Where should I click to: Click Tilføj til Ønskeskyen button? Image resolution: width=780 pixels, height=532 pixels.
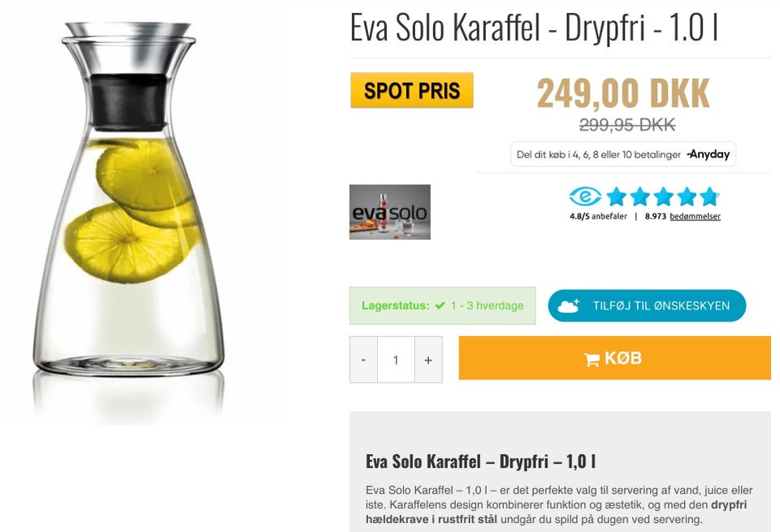(x=647, y=305)
